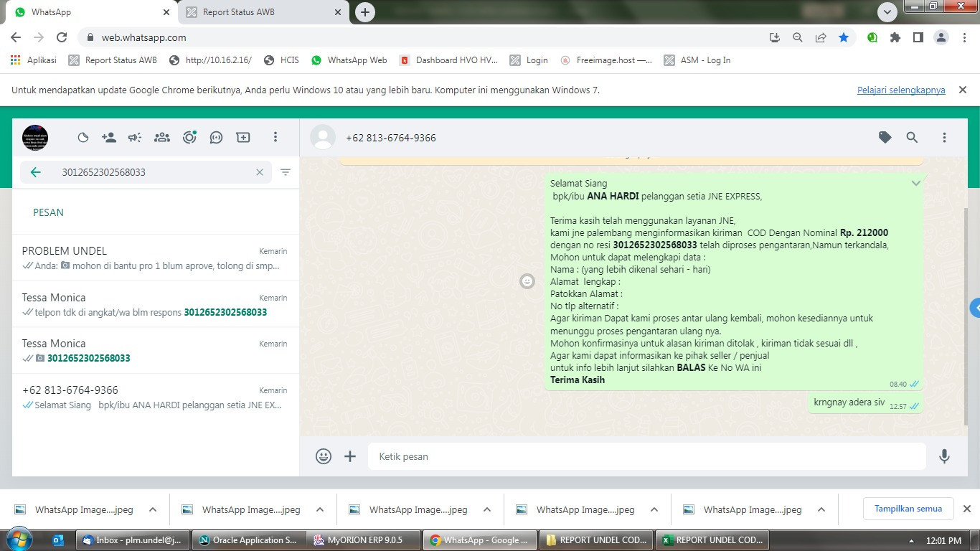The image size is (980, 551).
Task: Open the emoji picker in message composer
Action: [324, 456]
